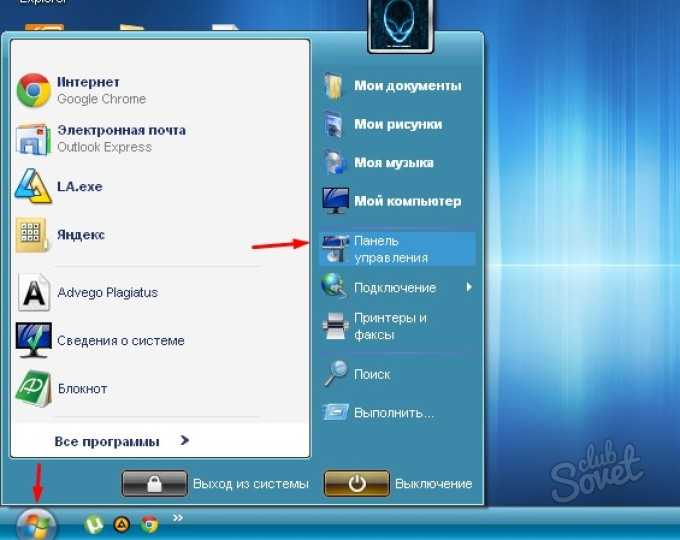
Task: Click the Сведения о системе text
Action: click(121, 340)
